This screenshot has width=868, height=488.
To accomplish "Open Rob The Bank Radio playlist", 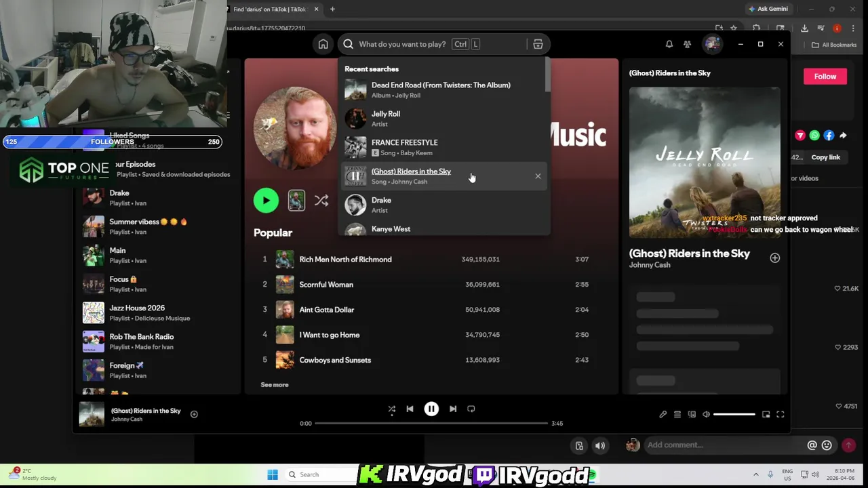I will tap(158, 342).
